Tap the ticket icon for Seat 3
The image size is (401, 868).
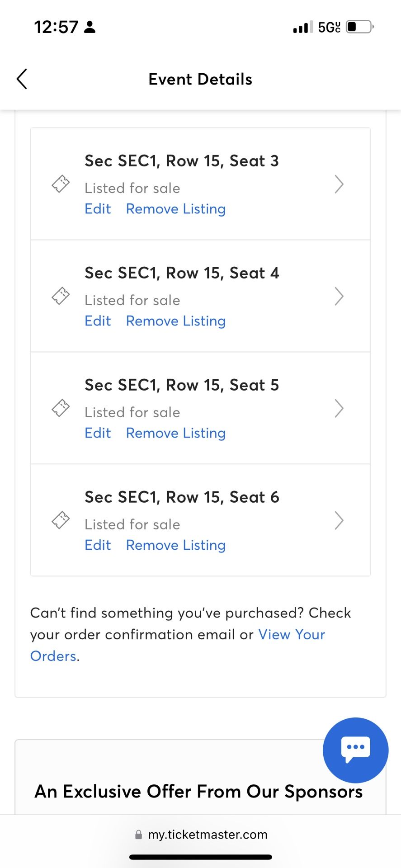(61, 184)
